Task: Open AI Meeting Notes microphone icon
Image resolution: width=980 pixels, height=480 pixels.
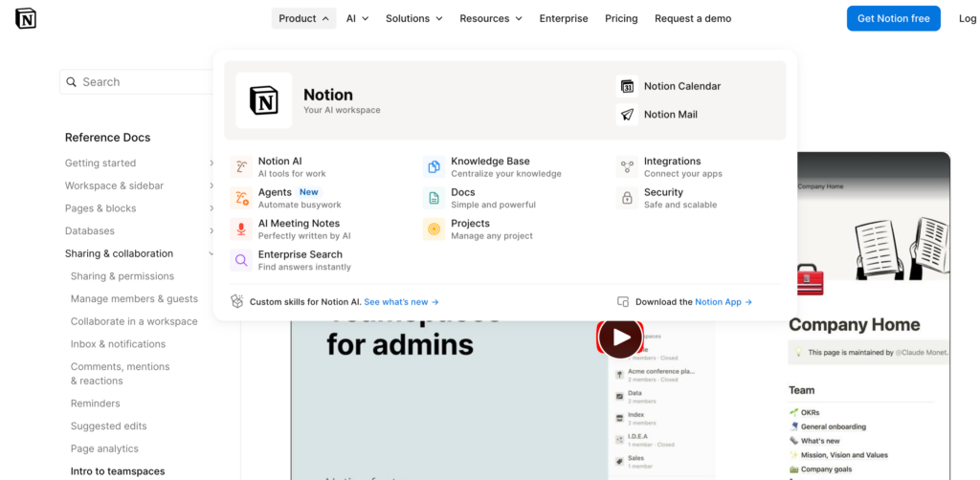Action: (x=241, y=229)
